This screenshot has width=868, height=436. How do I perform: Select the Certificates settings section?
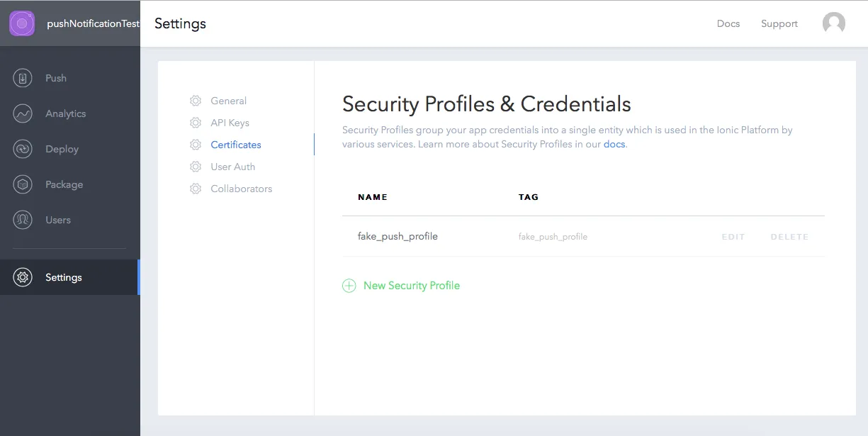click(x=235, y=145)
